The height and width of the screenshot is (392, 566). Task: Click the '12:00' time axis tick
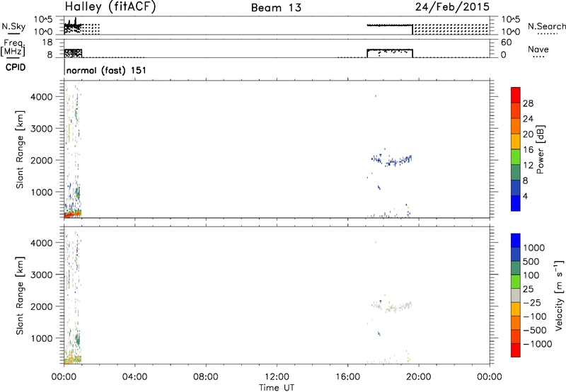point(277,377)
